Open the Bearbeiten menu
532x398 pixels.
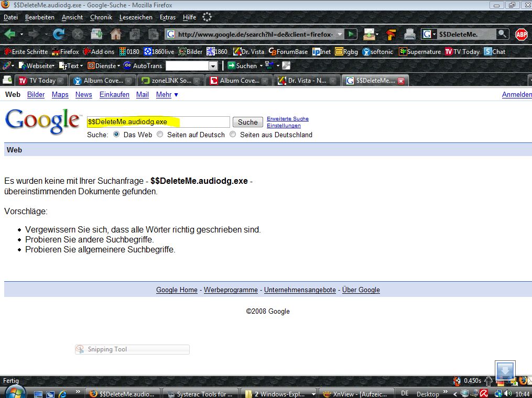pos(40,17)
